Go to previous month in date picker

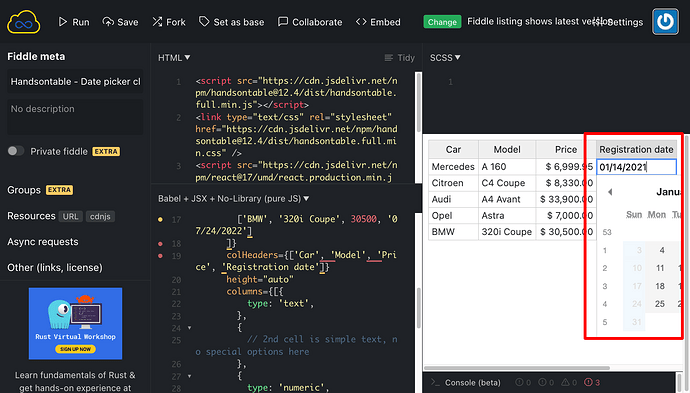pyautogui.click(x=610, y=192)
